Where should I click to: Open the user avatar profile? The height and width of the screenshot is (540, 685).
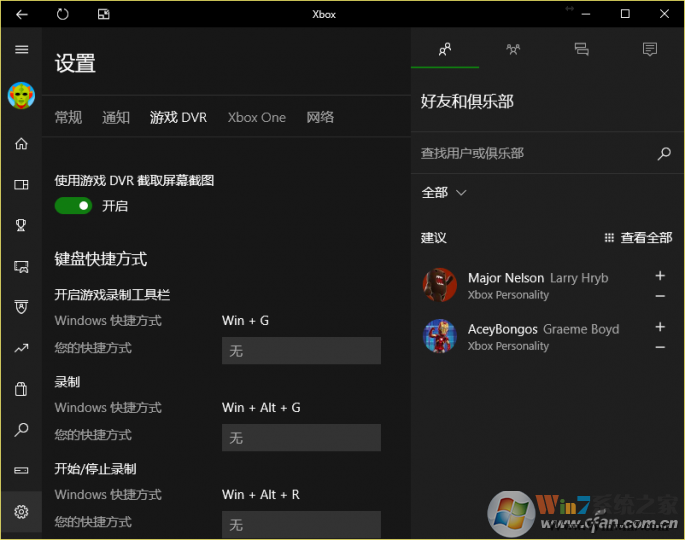tap(21, 95)
